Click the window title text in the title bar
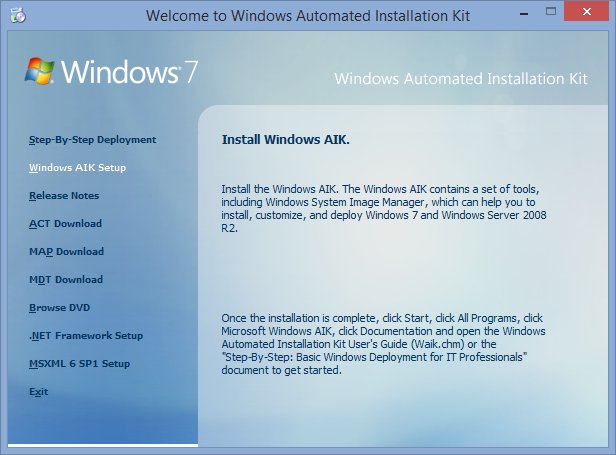 [308, 16]
